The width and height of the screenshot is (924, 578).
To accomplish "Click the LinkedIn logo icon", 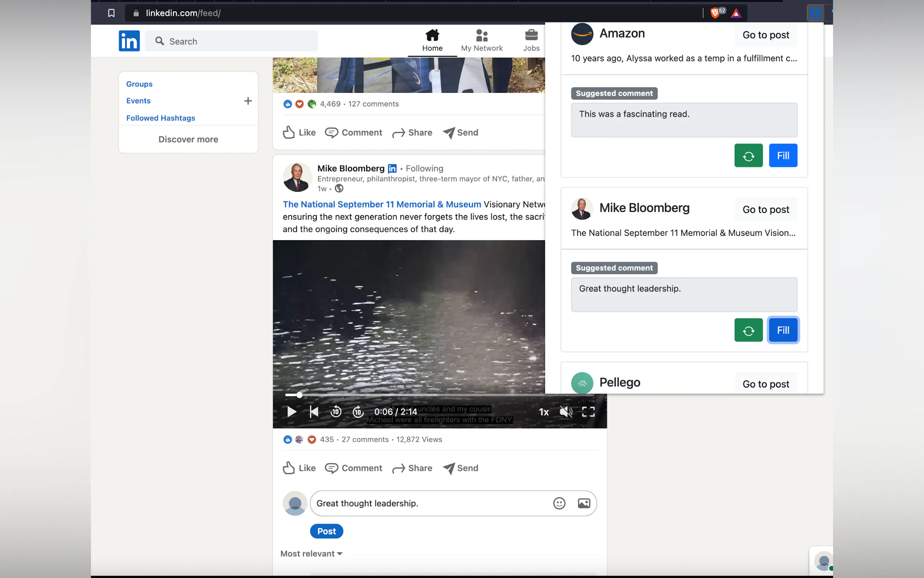I will pos(129,41).
